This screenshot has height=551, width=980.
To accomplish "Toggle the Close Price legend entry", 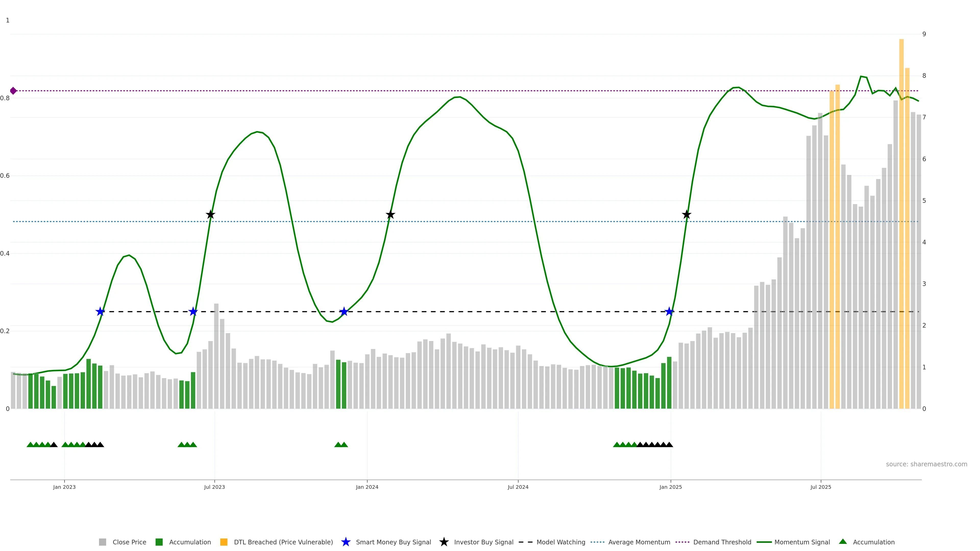I will 129,542.
